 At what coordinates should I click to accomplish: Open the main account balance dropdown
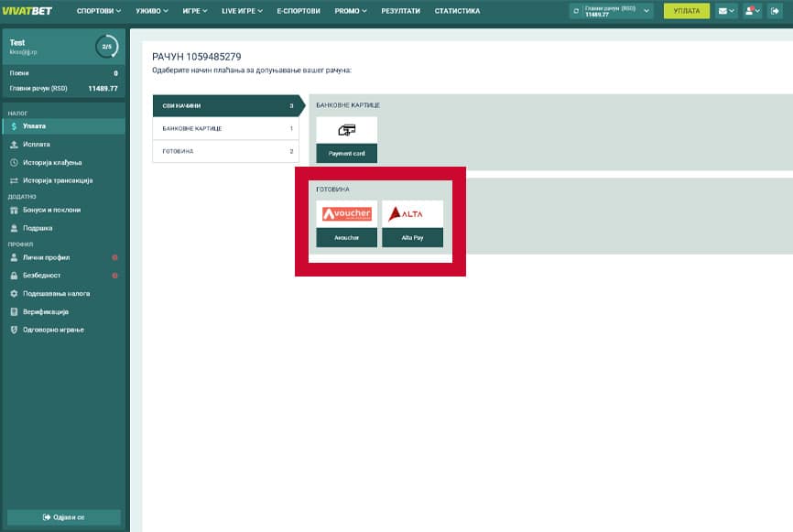coord(611,11)
